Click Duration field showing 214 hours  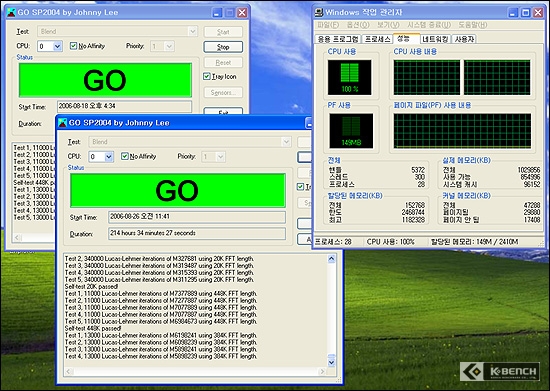click(x=197, y=234)
